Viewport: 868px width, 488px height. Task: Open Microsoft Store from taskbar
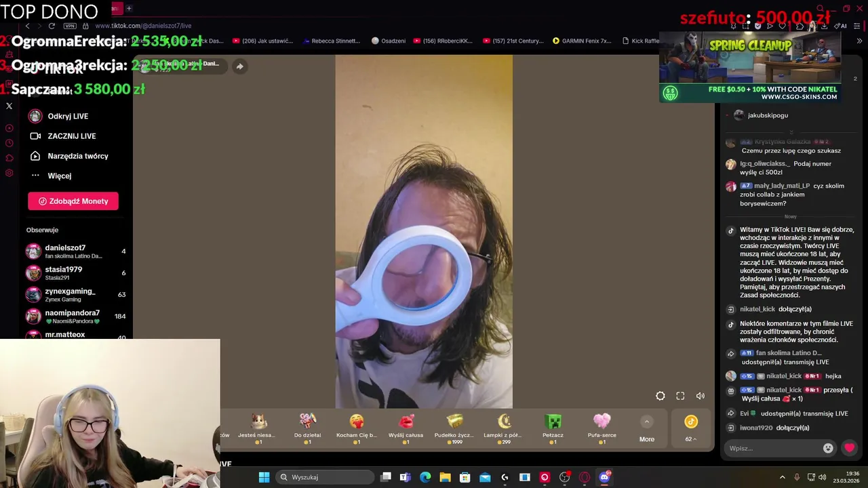pyautogui.click(x=465, y=477)
